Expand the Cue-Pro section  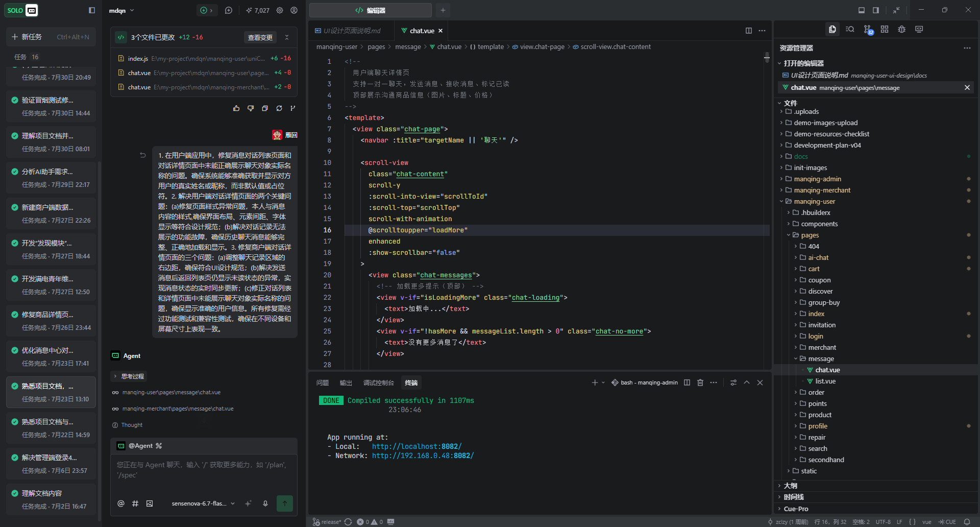[796, 509]
